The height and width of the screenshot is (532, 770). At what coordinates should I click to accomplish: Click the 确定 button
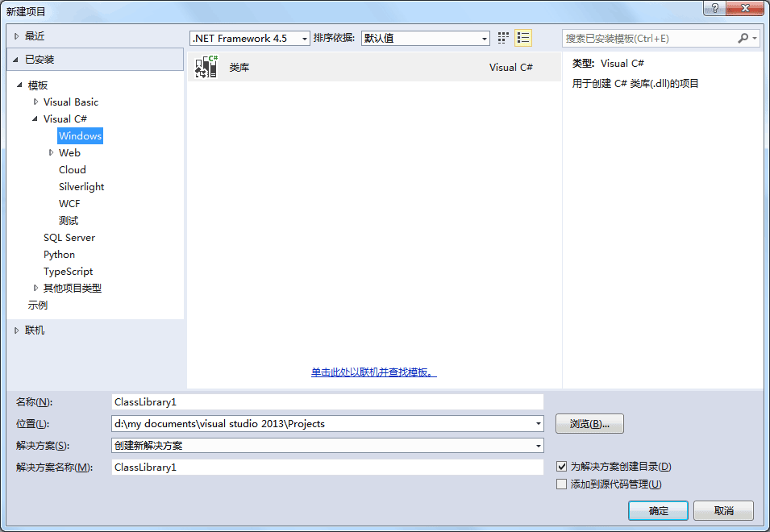pyautogui.click(x=658, y=511)
